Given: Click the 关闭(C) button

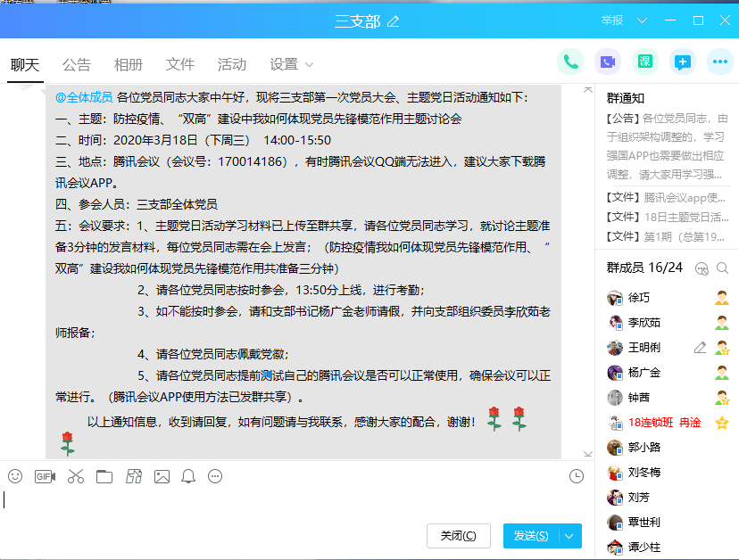Looking at the screenshot, I should (x=459, y=535).
